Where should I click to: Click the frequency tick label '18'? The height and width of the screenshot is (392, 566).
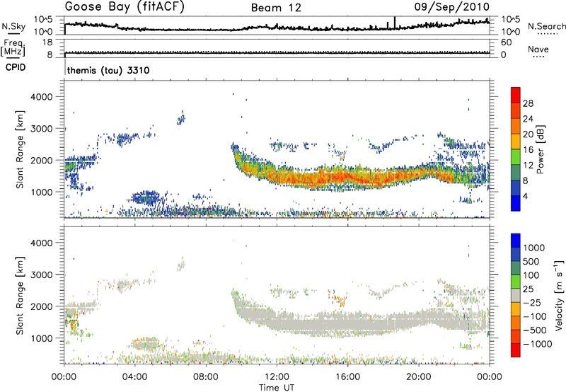point(47,42)
